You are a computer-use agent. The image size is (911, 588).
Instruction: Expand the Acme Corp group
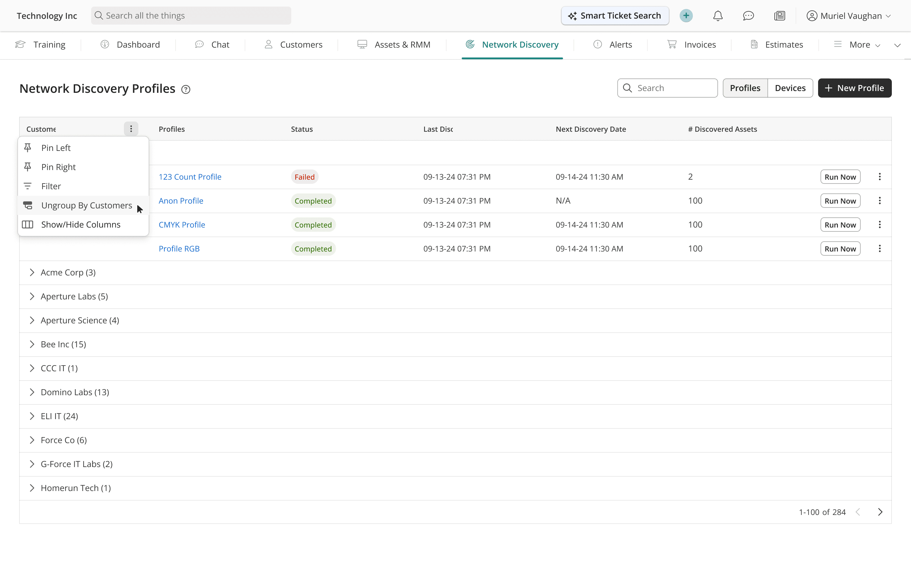pyautogui.click(x=32, y=272)
